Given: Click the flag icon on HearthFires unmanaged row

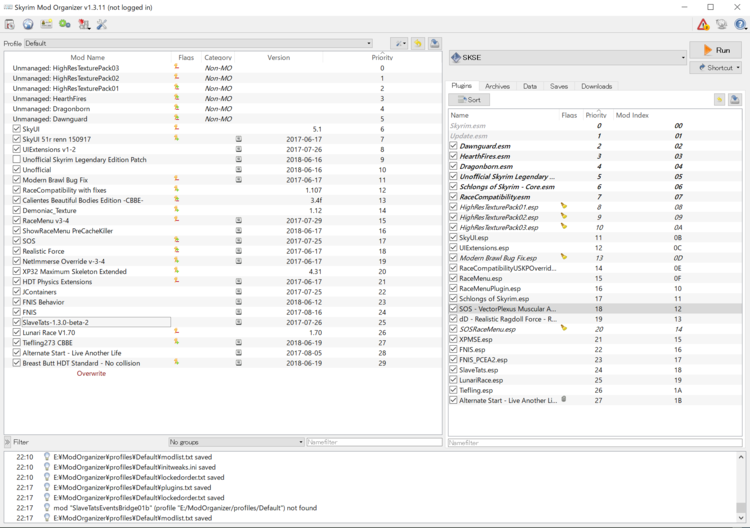Looking at the screenshot, I should point(176,98).
